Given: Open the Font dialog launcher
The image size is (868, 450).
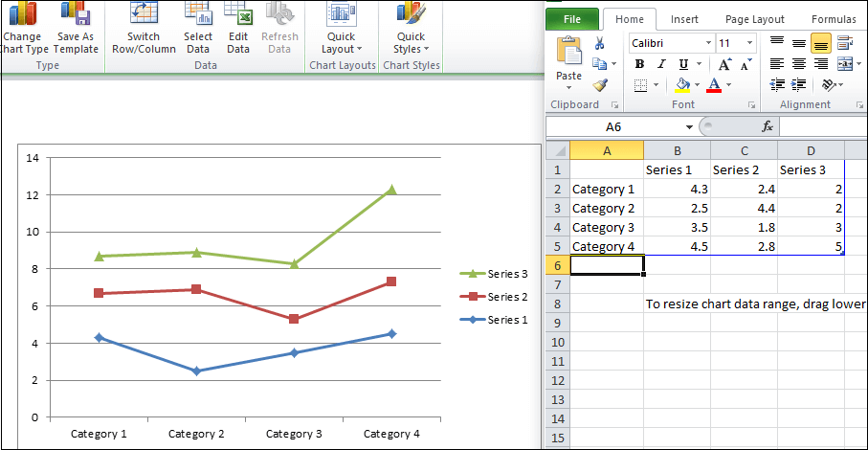Looking at the screenshot, I should [751, 104].
